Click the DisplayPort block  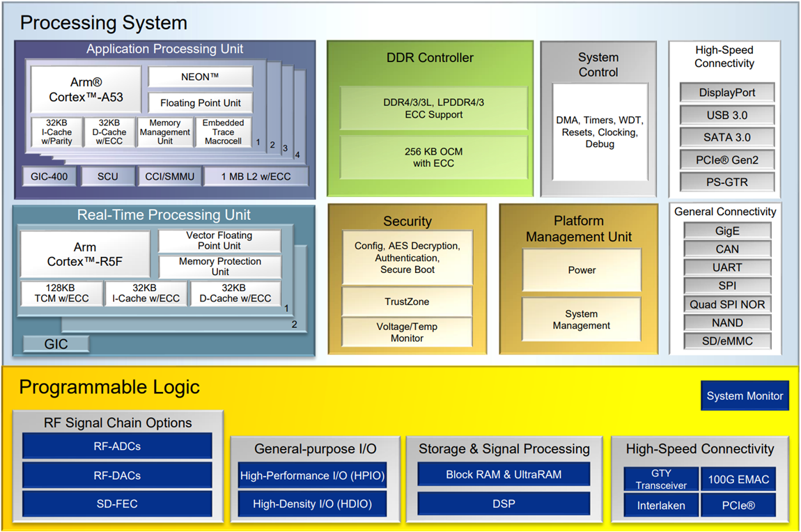(x=727, y=93)
